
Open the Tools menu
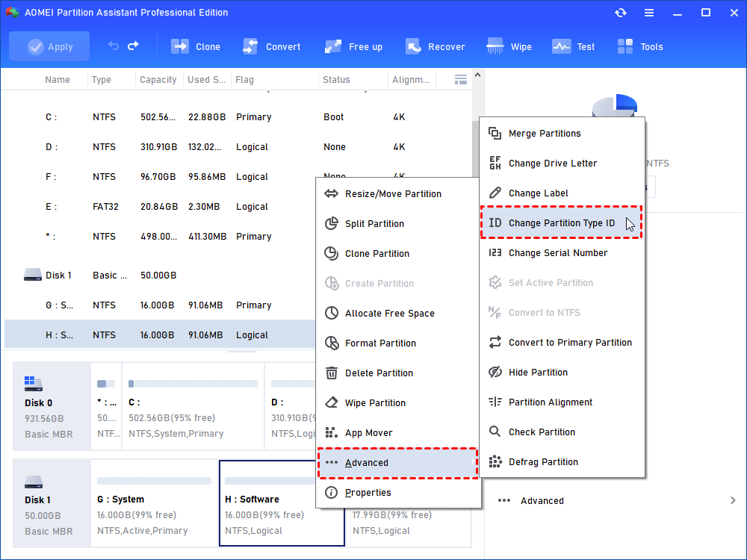click(640, 46)
